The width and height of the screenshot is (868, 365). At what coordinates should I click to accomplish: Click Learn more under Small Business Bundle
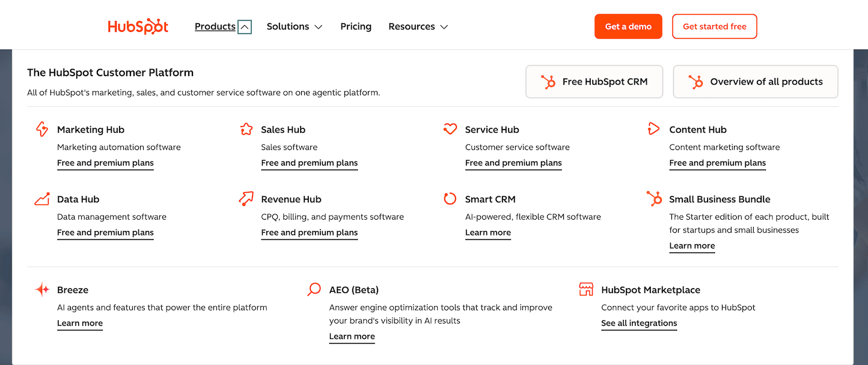[x=692, y=246]
